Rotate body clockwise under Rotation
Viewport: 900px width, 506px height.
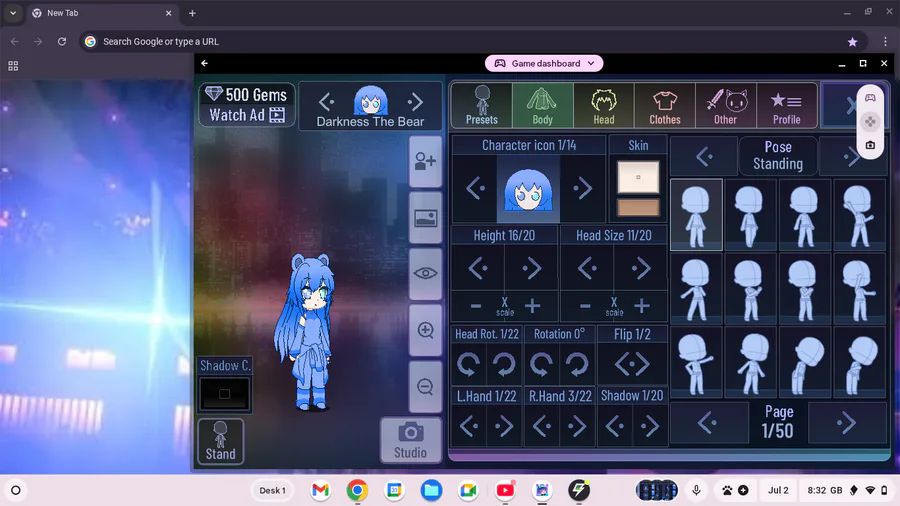click(x=577, y=364)
